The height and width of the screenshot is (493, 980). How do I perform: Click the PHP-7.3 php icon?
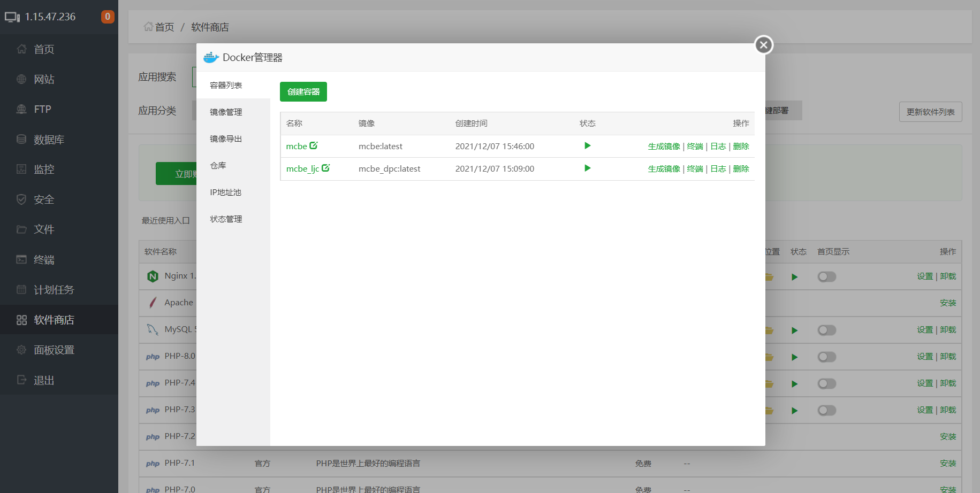[x=153, y=410]
